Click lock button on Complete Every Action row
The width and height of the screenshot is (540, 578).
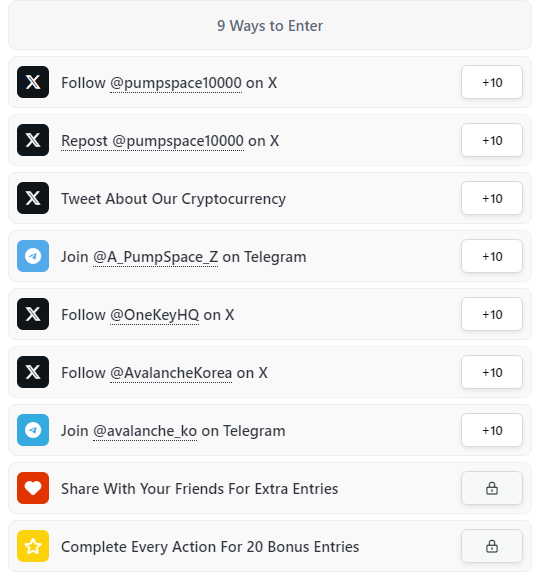492,546
